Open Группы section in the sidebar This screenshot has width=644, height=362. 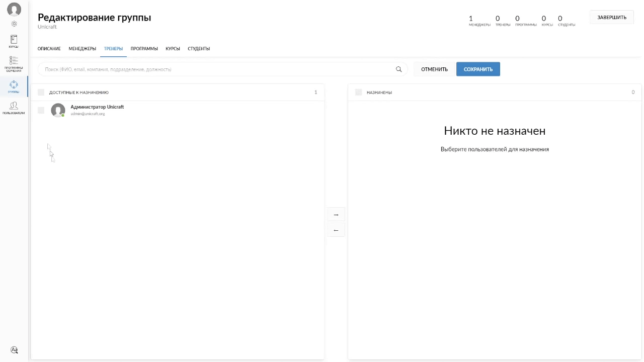tap(14, 87)
